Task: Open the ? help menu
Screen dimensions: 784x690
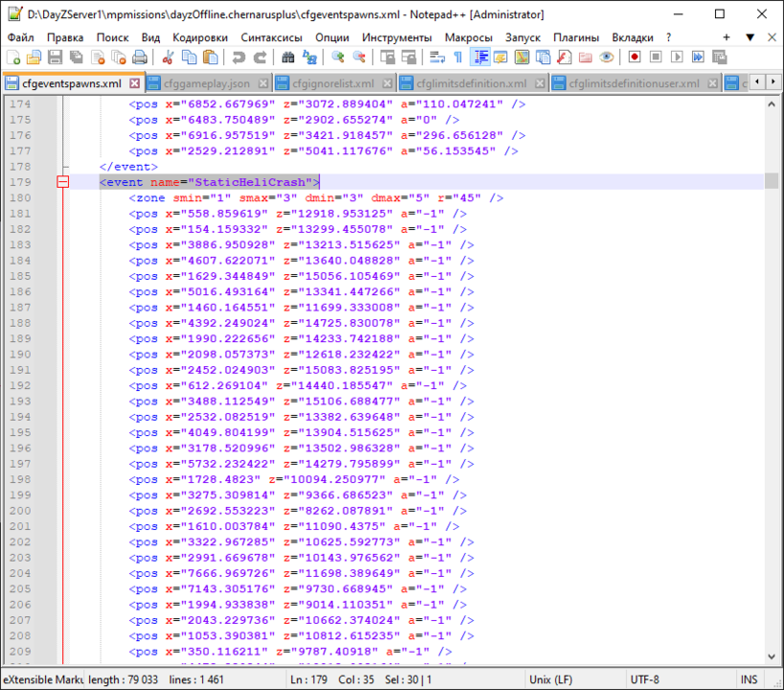Action: point(668,37)
